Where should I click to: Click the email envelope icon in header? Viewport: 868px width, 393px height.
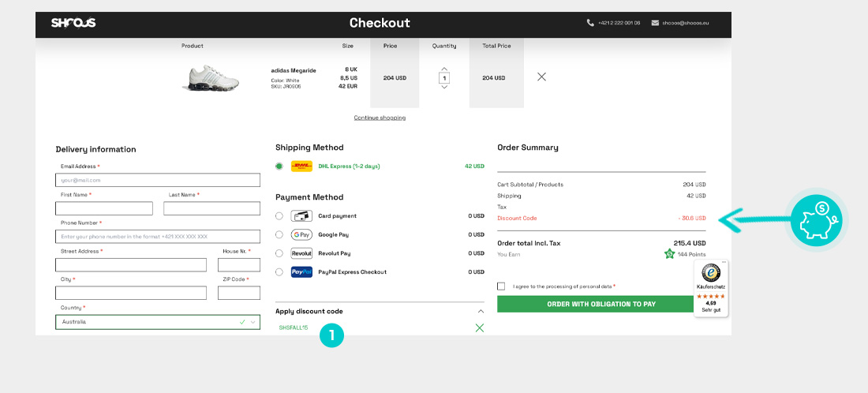[655, 23]
